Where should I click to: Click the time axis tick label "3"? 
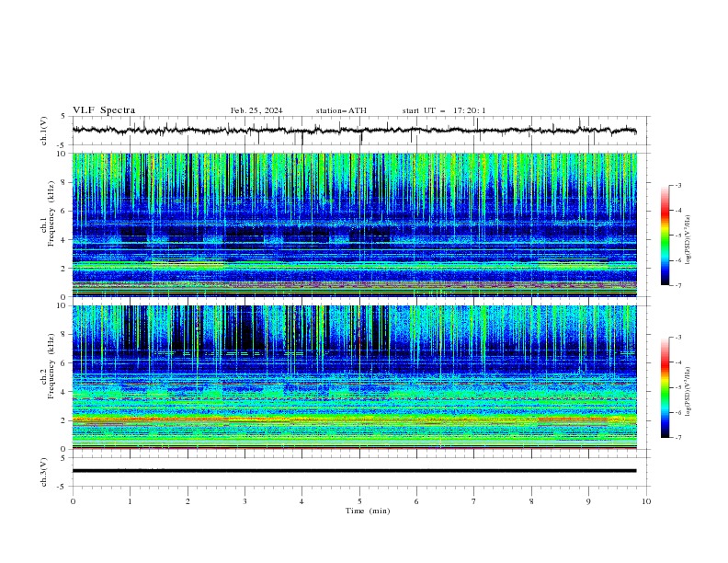(x=245, y=501)
